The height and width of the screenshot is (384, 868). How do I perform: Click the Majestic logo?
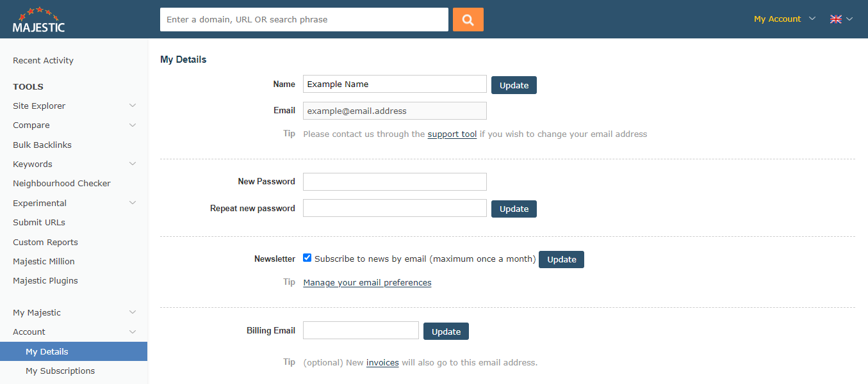click(x=38, y=19)
